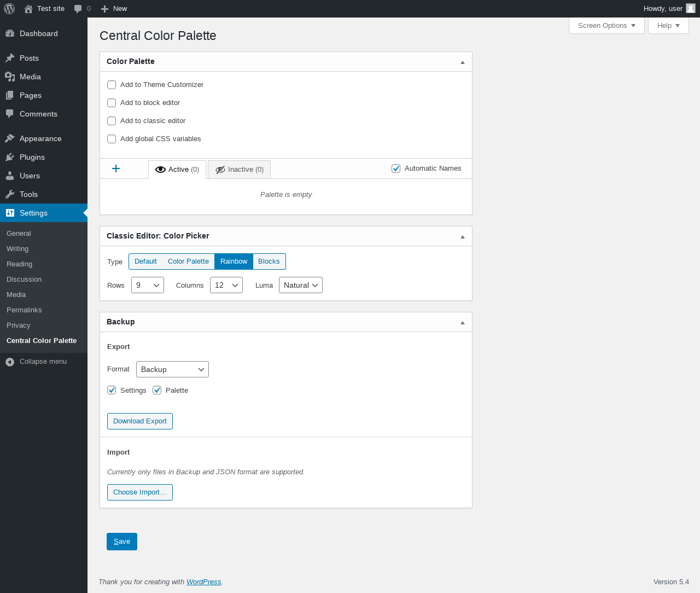The width and height of the screenshot is (700, 593).
Task: Open Permalinks settings submenu
Action: [24, 310]
